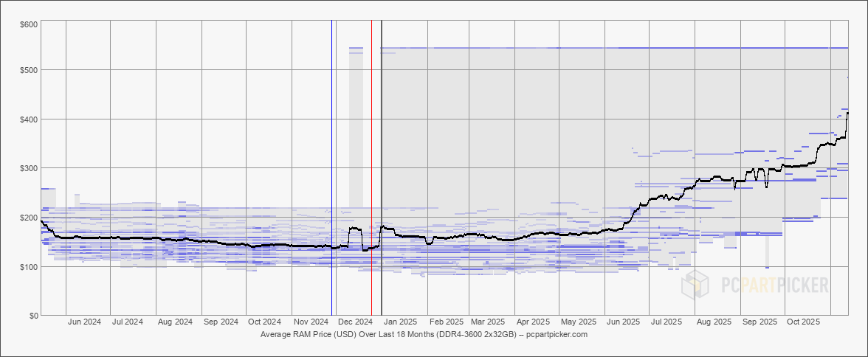Click the Jan 2025 axis label
This screenshot has height=357, width=868.
(x=401, y=322)
